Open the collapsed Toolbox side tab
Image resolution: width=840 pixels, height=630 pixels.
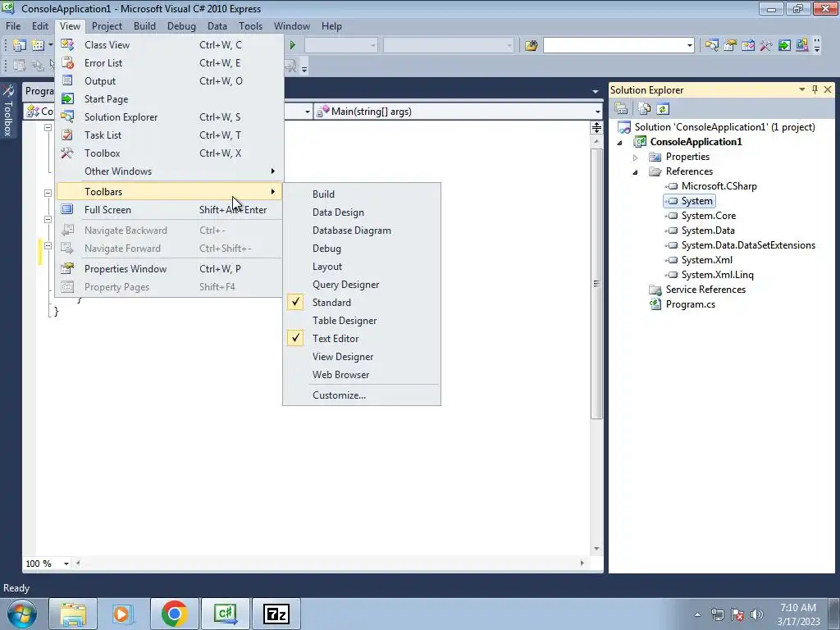[x=8, y=111]
